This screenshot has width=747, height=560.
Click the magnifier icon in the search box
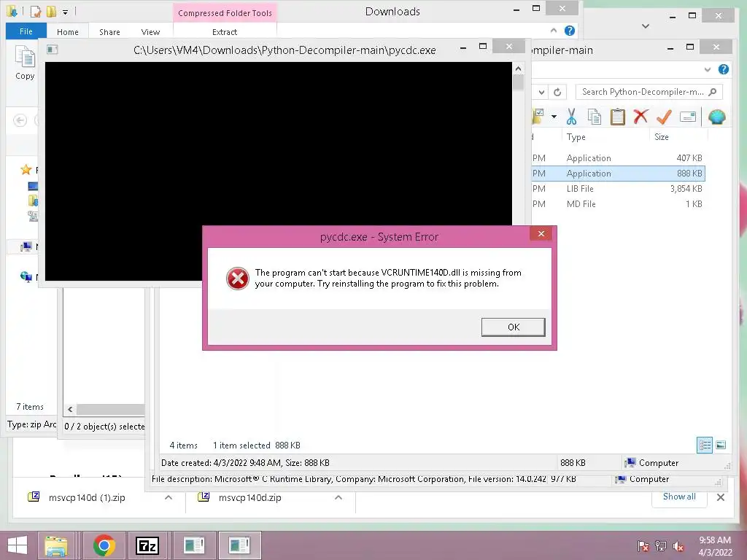click(x=713, y=92)
